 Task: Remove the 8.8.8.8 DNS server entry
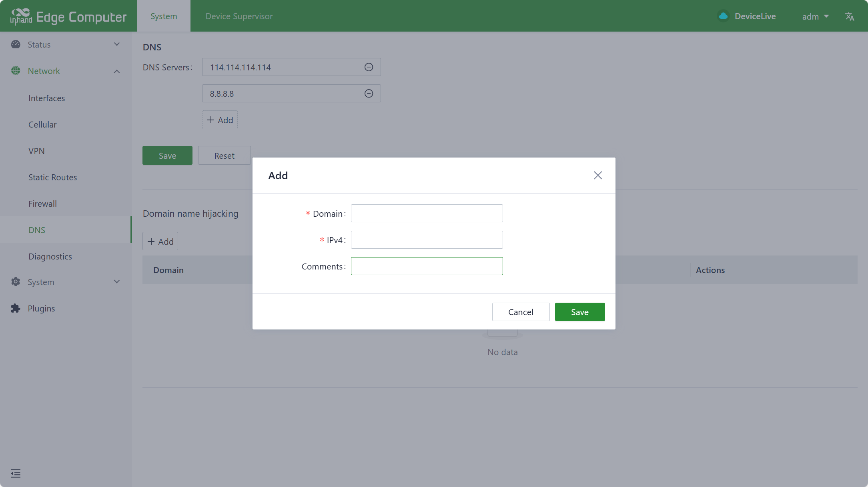(369, 94)
